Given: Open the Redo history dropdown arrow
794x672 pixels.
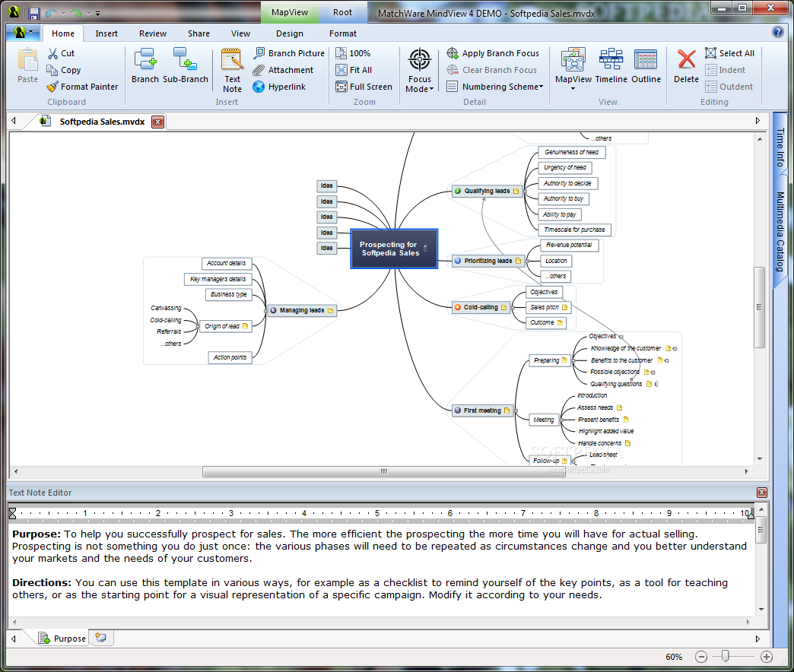Looking at the screenshot, I should point(88,14).
